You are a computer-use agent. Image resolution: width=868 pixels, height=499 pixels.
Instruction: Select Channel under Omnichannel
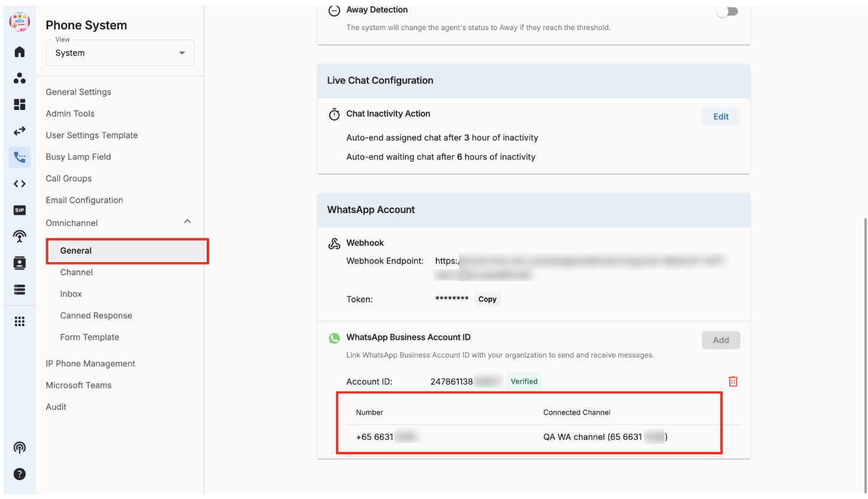(x=77, y=272)
